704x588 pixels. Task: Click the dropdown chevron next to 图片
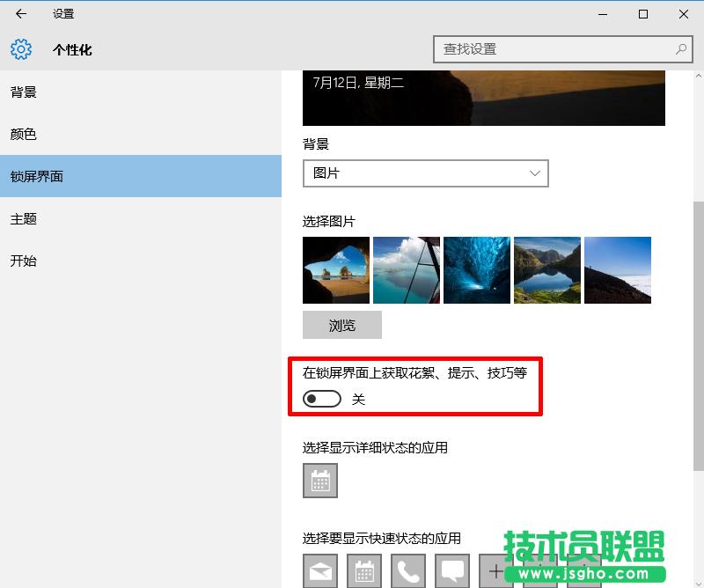click(534, 173)
